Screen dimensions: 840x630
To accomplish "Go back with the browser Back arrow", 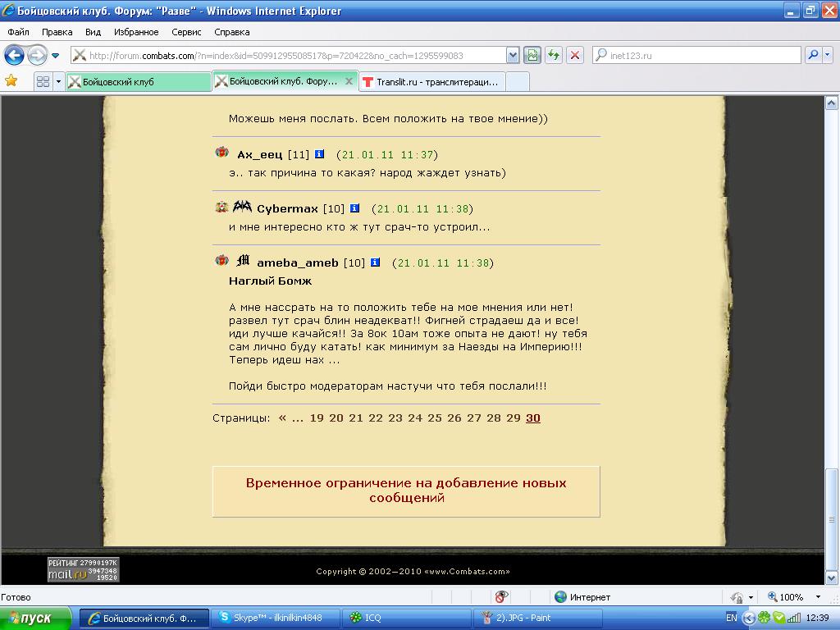I will [15, 55].
